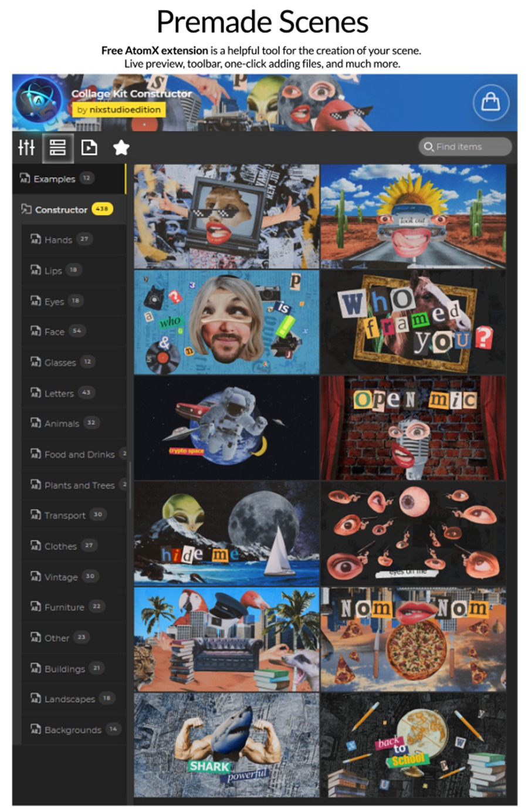Click the nixstudioedition author label
Screen dimensions: 528x812
tap(119, 110)
